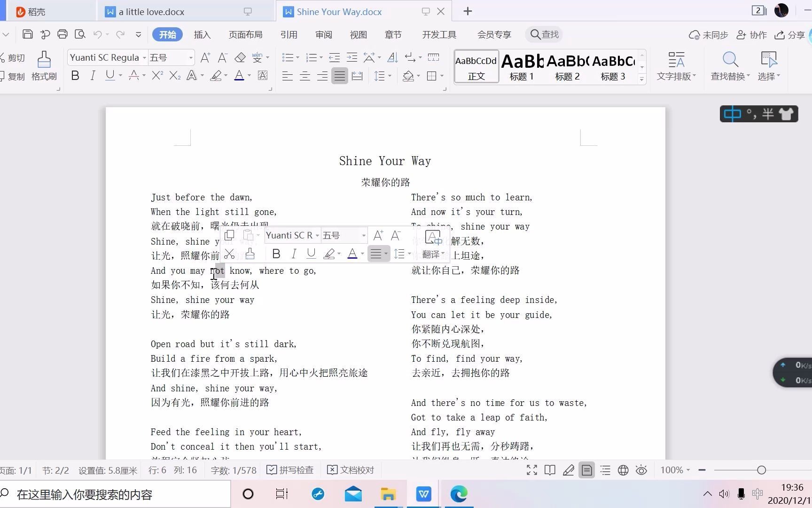Open Microsoft Edge from taskbar
812x508 pixels.
tap(459, 494)
